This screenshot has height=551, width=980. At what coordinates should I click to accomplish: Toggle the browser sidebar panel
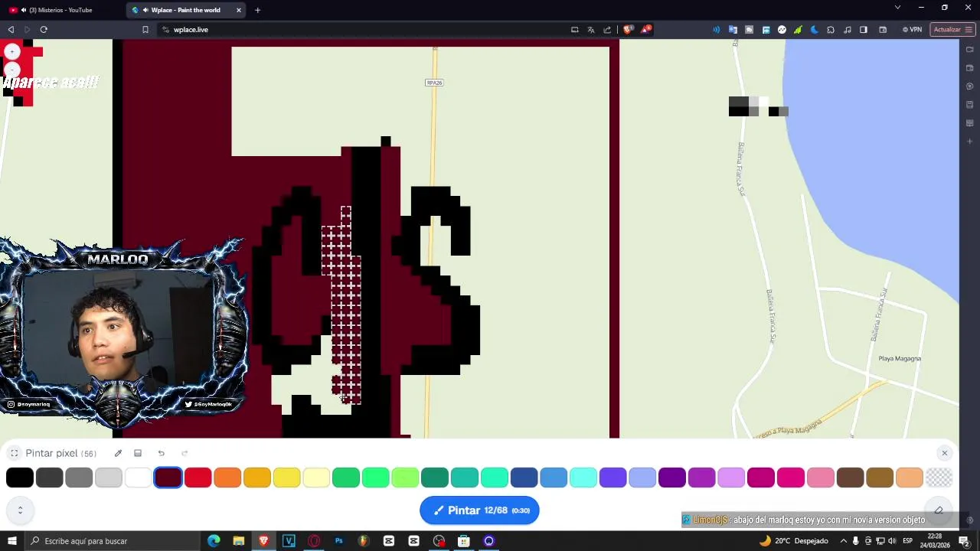[864, 30]
